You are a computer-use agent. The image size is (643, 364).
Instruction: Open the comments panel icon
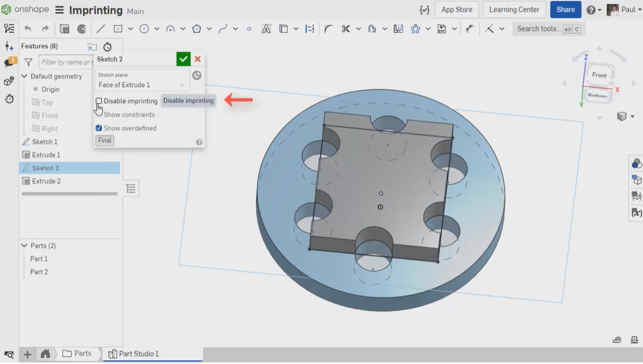coord(9,63)
